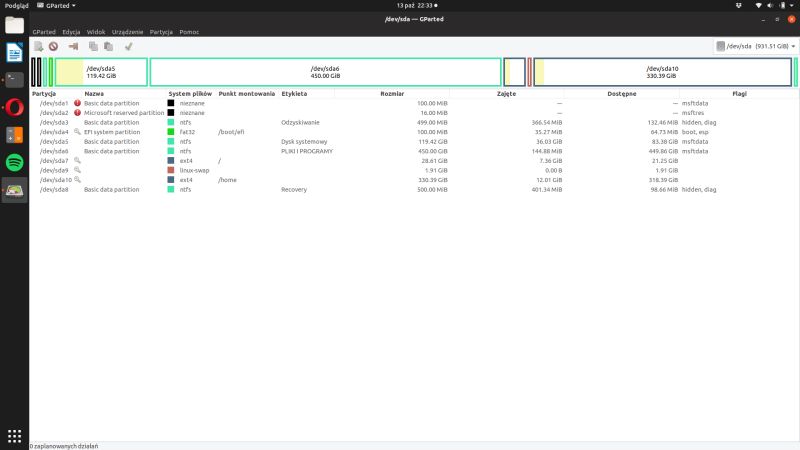Select the /dev/sda1 partition row
Image resolution: width=800 pixels, height=450 pixels.
[414, 103]
